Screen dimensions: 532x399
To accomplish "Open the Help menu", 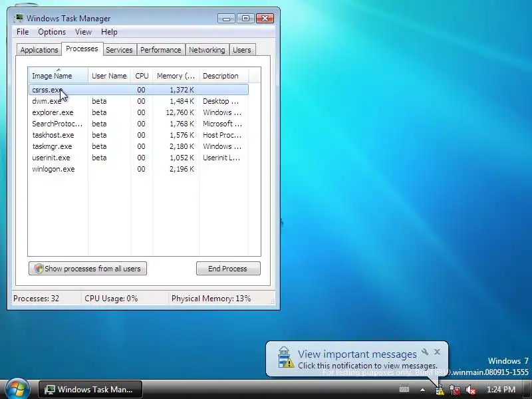I will 109,32.
